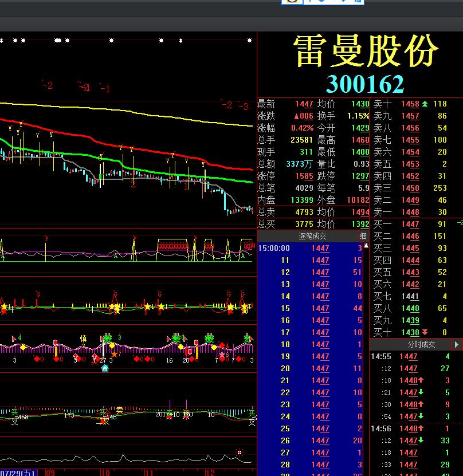Click the yellow 慎 caution label in indicator

pos(83,338)
